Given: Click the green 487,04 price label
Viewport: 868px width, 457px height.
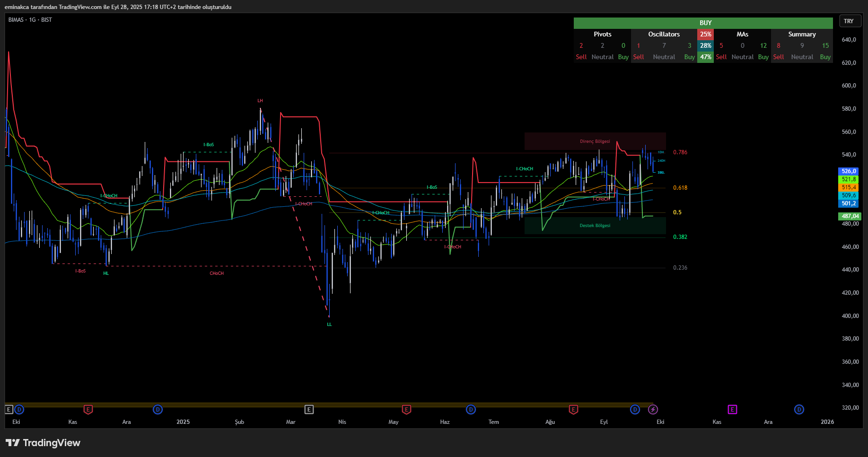Looking at the screenshot, I should (850, 216).
